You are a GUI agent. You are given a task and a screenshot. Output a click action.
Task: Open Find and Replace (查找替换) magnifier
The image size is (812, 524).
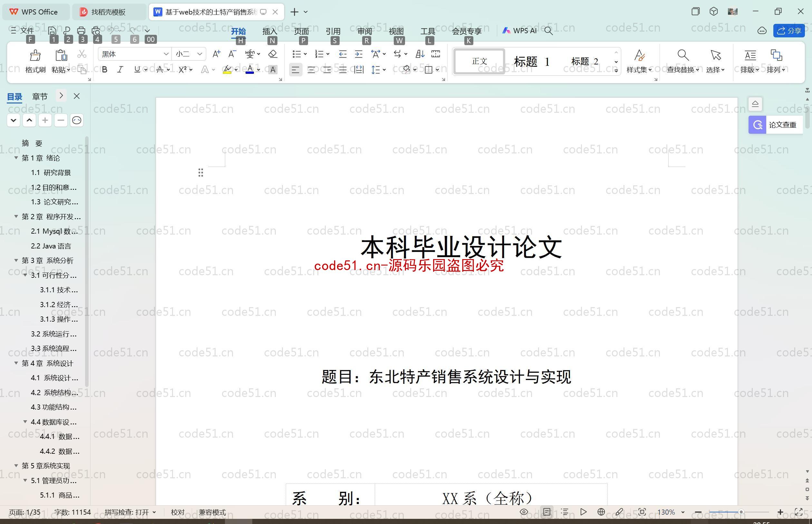pyautogui.click(x=683, y=55)
